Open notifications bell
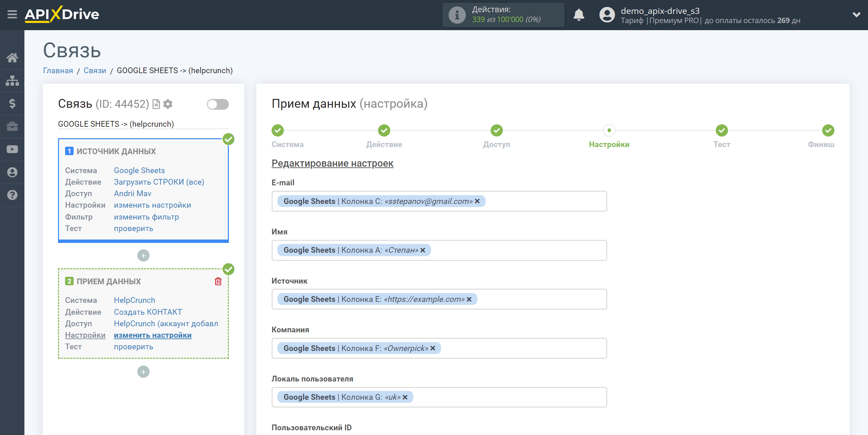Viewport: 868px width, 435px height. (579, 15)
